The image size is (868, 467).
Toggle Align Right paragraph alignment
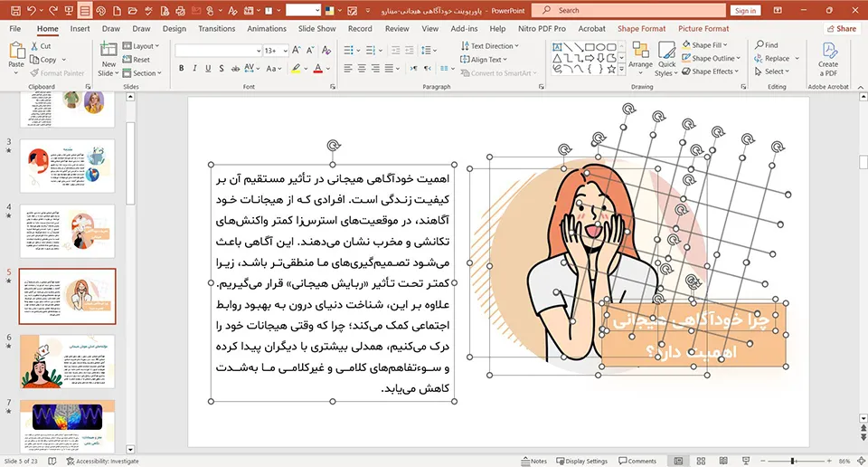point(375,68)
